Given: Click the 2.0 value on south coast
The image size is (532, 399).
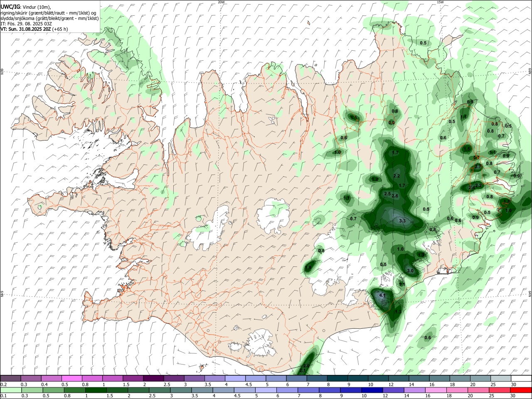Looking at the screenshot, I should pyautogui.click(x=306, y=366).
